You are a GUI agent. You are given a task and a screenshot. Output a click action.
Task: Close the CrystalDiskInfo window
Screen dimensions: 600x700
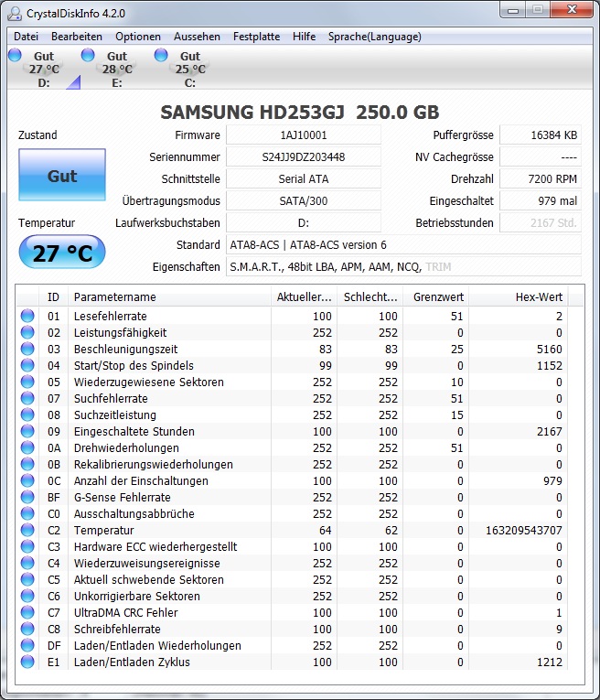[572, 10]
